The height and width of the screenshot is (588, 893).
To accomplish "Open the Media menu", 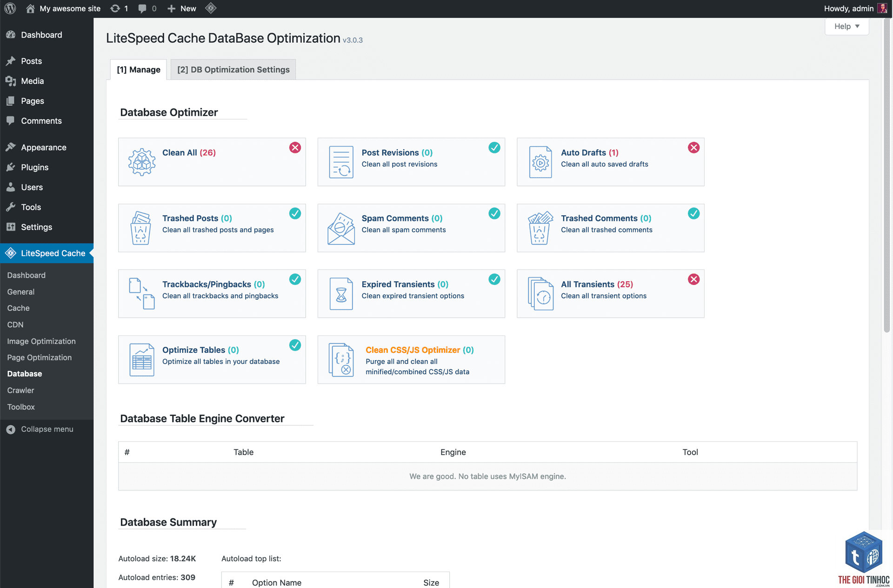I will tap(47, 81).
